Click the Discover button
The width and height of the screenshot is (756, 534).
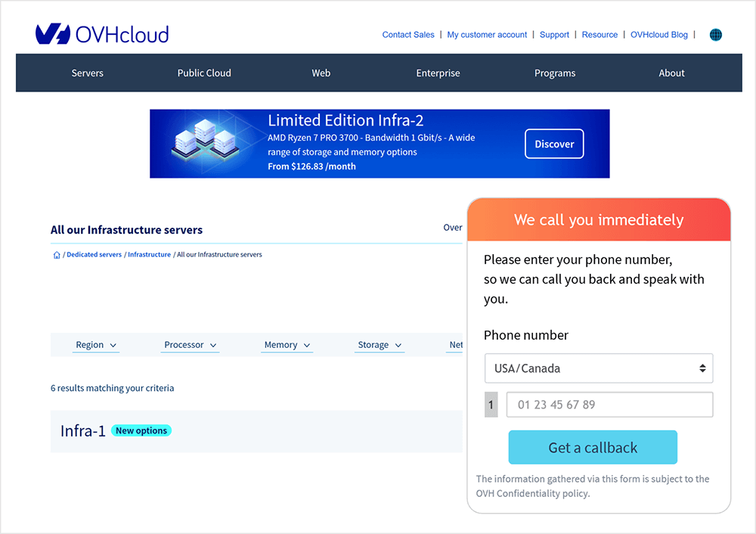[x=554, y=144]
